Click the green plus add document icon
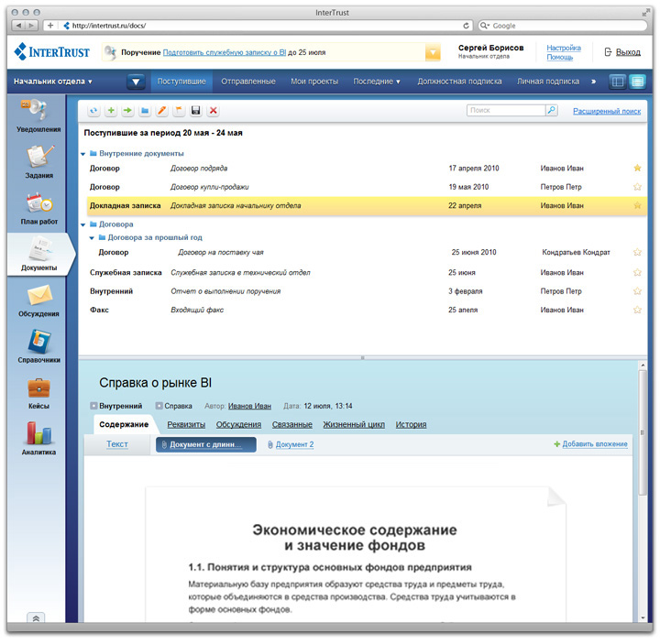660x644 pixels. [x=111, y=111]
